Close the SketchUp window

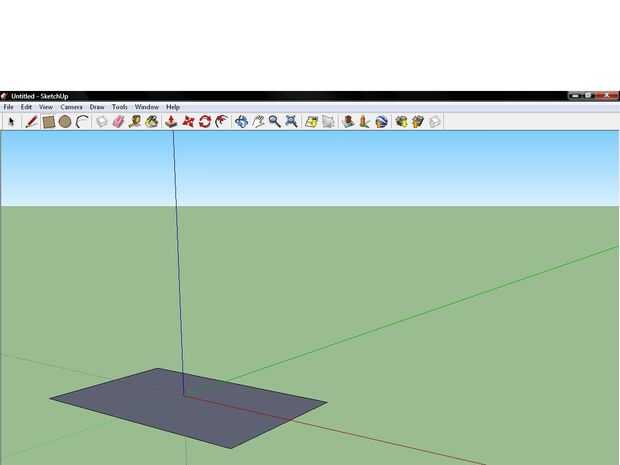[607, 96]
